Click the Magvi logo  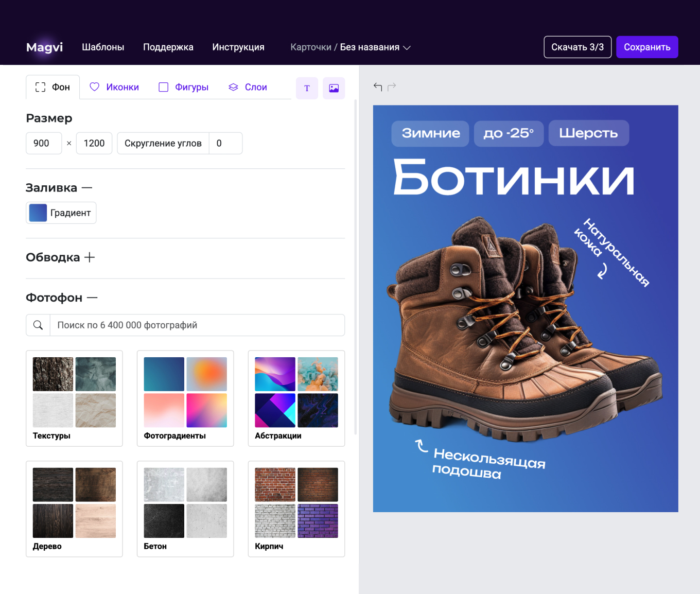click(x=44, y=47)
